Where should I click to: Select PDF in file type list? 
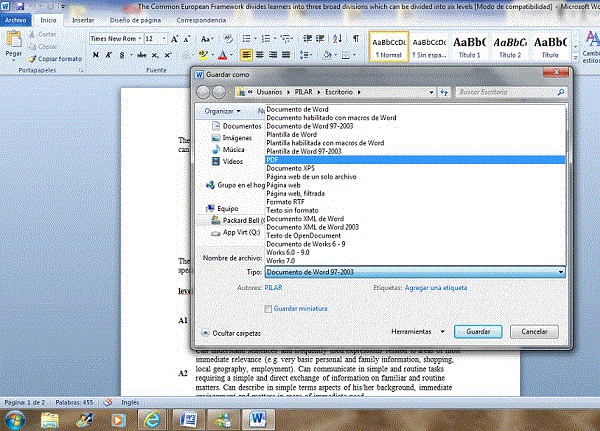click(415, 160)
